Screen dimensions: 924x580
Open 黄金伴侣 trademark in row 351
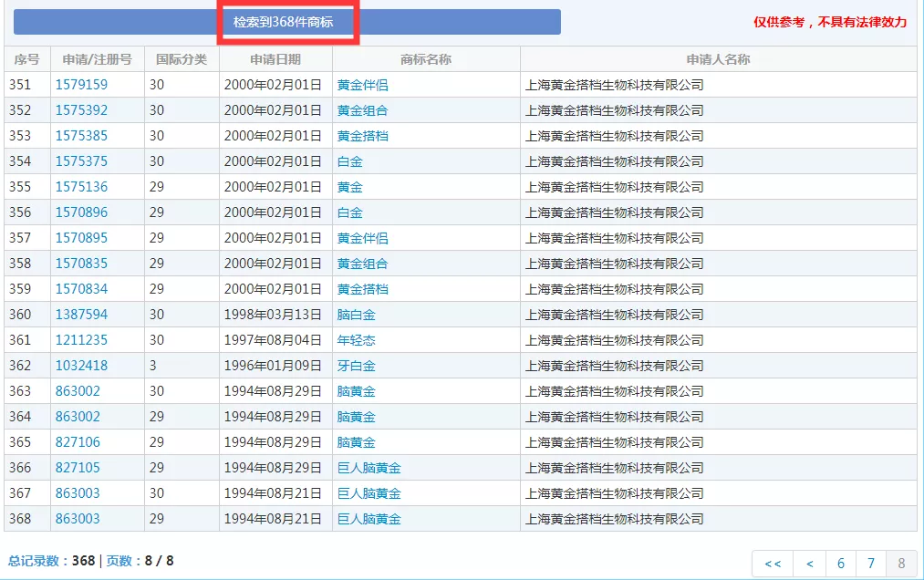tap(362, 85)
